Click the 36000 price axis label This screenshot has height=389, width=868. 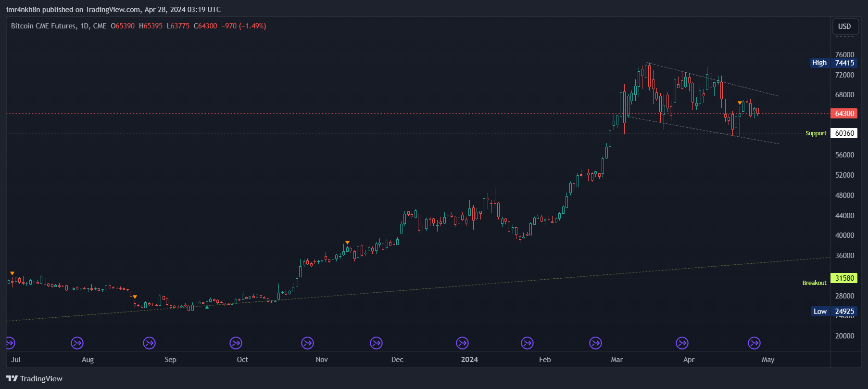[844, 256]
